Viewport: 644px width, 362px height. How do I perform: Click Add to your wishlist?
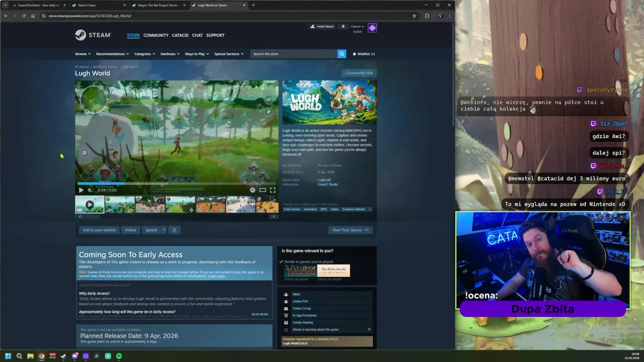(x=99, y=230)
